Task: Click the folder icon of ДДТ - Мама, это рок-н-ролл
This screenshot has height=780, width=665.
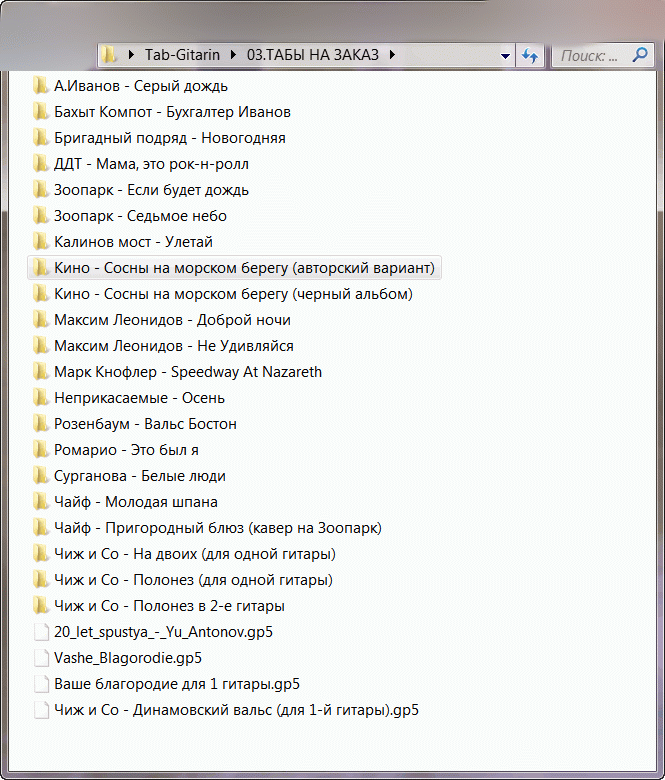Action: [x=41, y=164]
